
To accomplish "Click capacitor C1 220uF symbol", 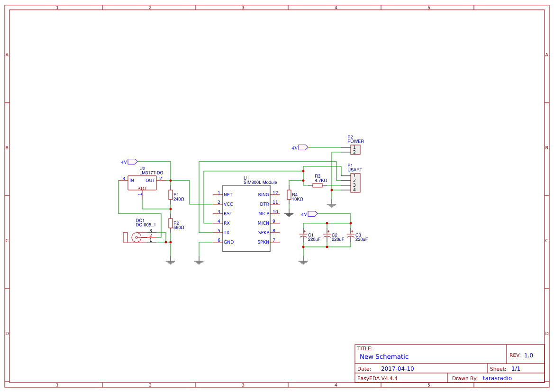I will tap(303, 235).
